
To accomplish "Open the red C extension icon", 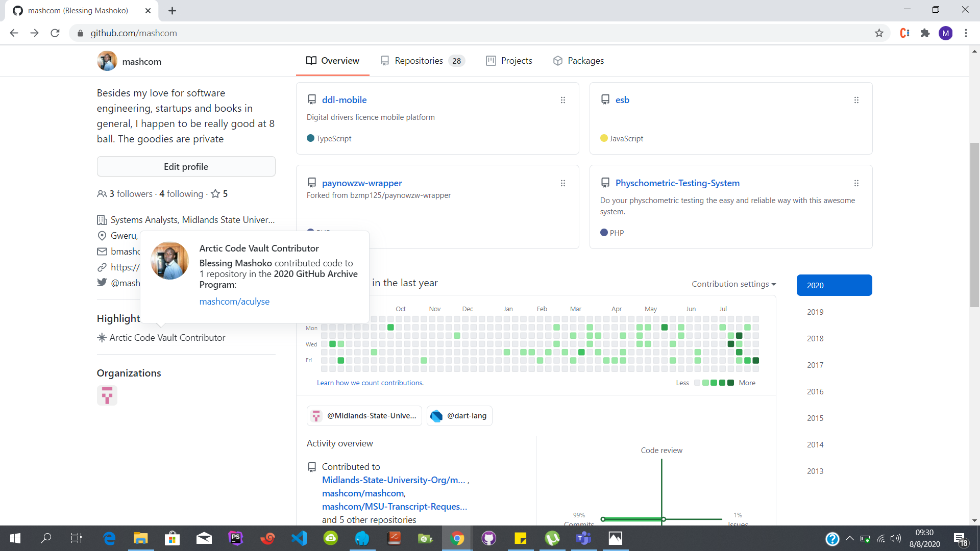I will [x=904, y=33].
